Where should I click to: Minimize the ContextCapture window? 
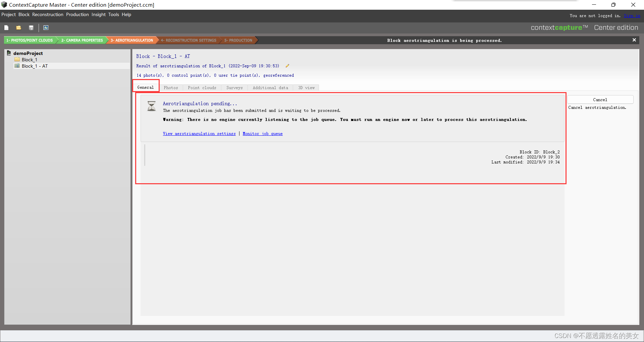pyautogui.click(x=594, y=5)
